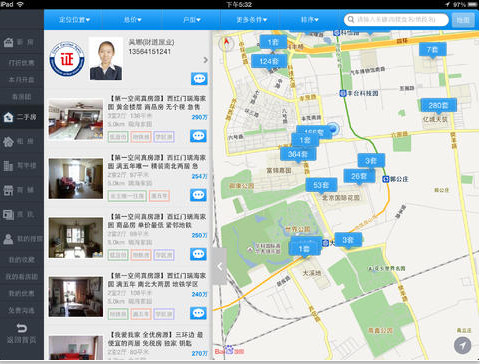Image resolution: width=480 pixels, height=364 pixels.
Task: Chat about the 250万 listing
Action: [199, 254]
